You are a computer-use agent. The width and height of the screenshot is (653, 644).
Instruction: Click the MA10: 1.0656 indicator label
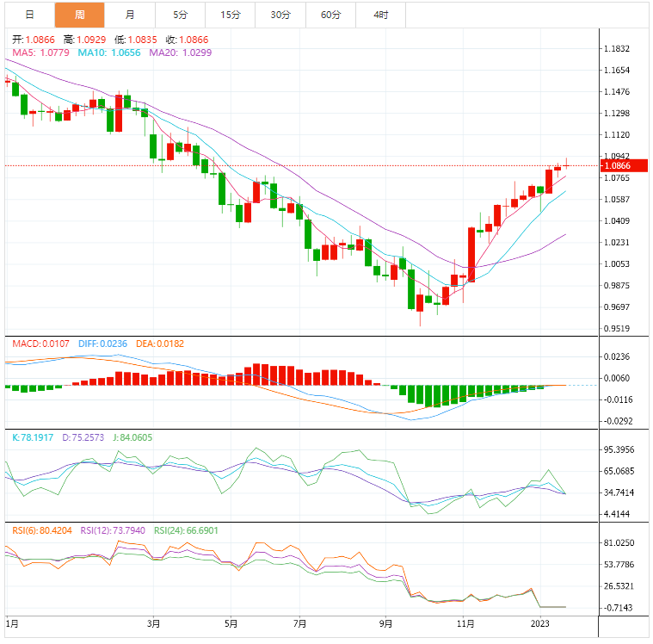109,53
